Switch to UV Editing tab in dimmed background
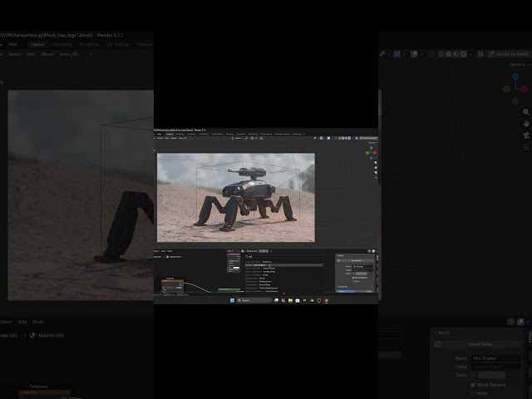Viewport: 532px width, 399px height. pyautogui.click(x=118, y=44)
